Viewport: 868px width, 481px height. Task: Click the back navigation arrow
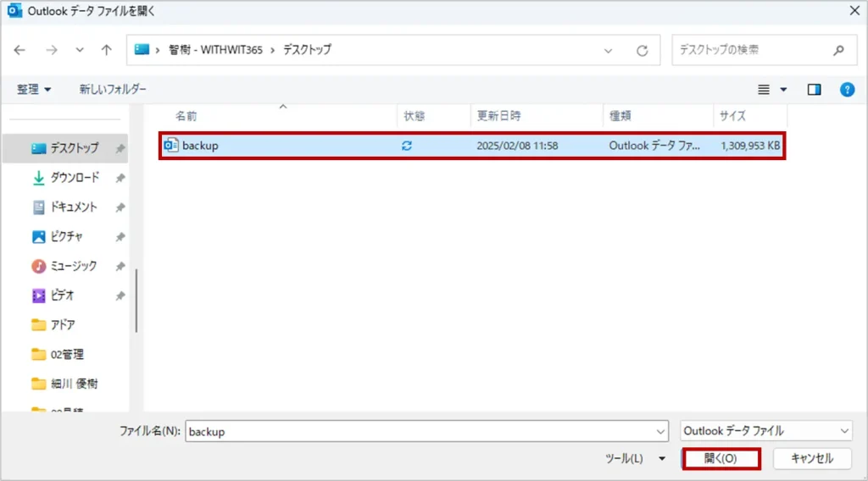[x=20, y=50]
